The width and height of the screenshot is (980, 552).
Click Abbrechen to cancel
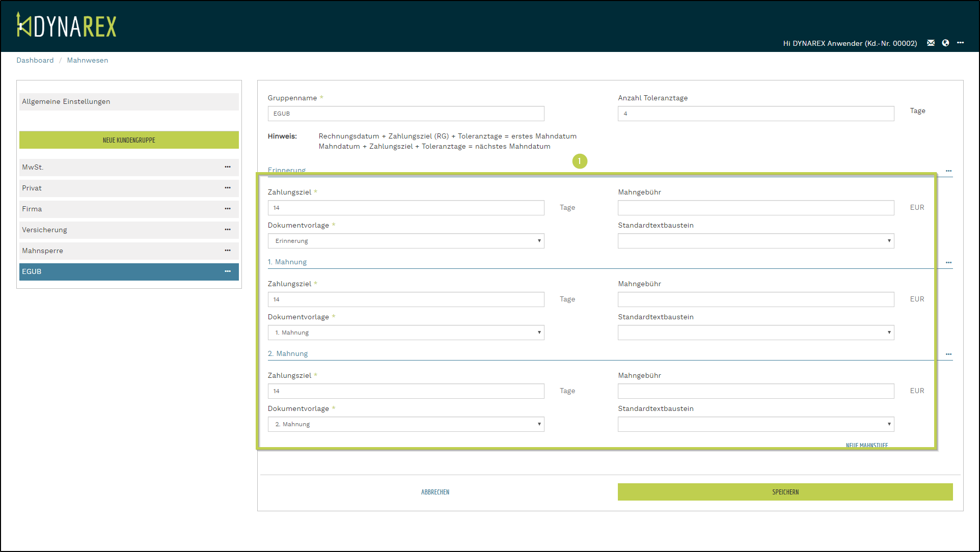tap(435, 492)
